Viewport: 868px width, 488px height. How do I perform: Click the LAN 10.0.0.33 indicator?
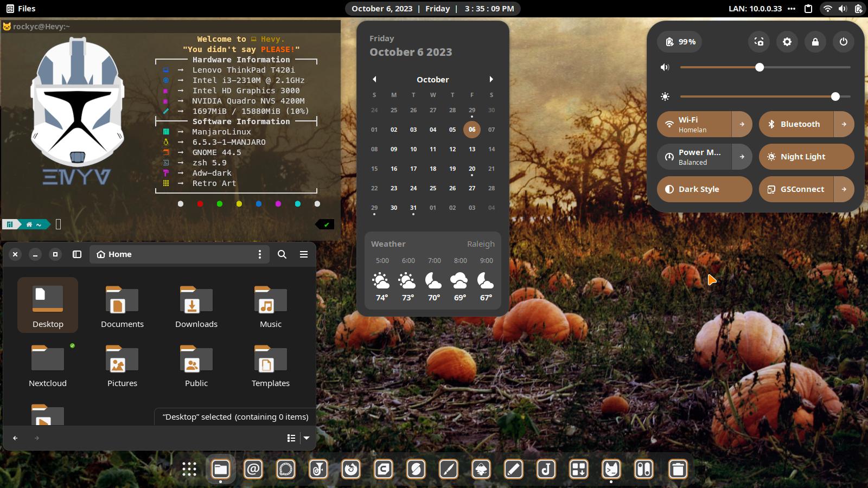(755, 9)
